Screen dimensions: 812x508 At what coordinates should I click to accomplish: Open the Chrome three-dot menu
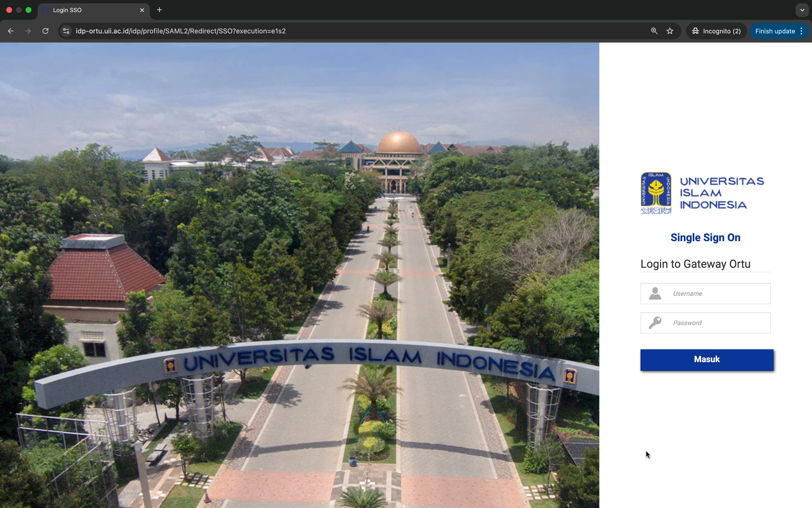pos(802,31)
